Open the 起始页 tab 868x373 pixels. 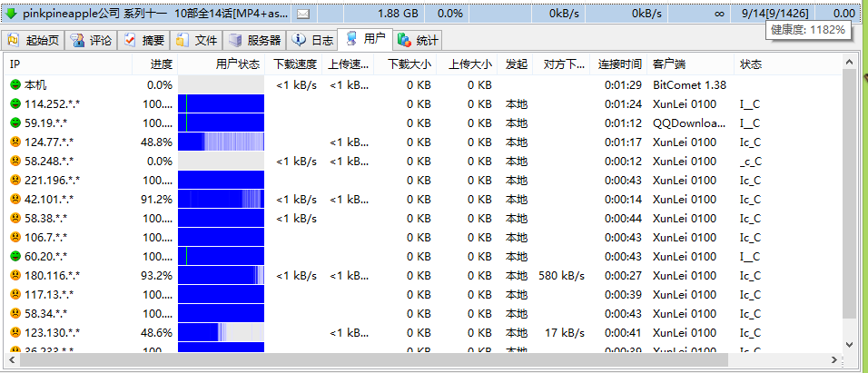pos(34,40)
